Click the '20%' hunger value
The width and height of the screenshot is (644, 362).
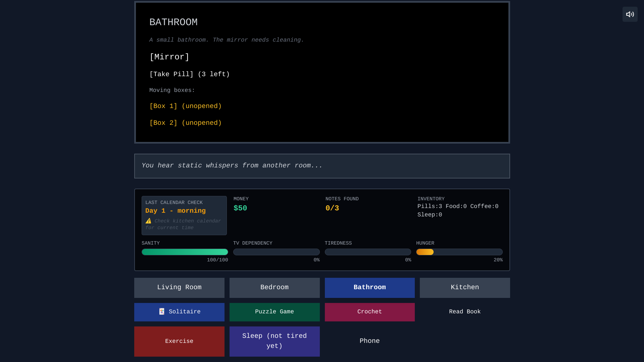click(498, 260)
